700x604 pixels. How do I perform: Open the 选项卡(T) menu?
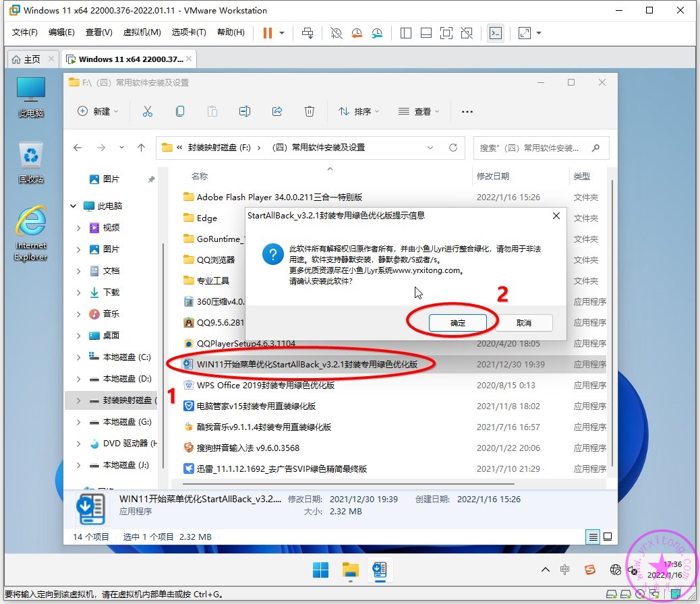coord(189,32)
